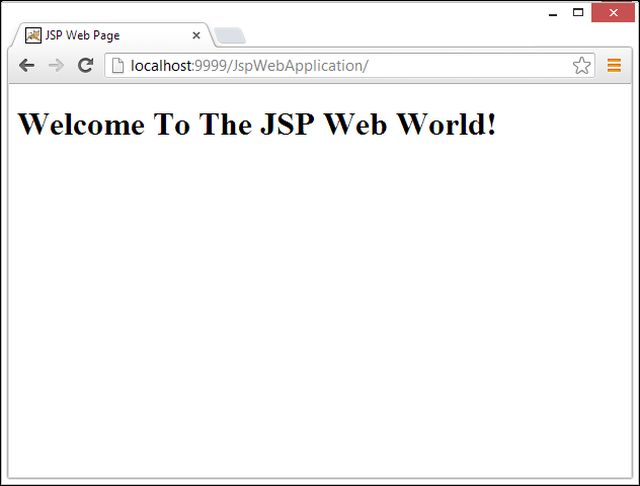Open a new tab with the blank tab button
Viewport: 640px width, 486px height.
(x=230, y=36)
